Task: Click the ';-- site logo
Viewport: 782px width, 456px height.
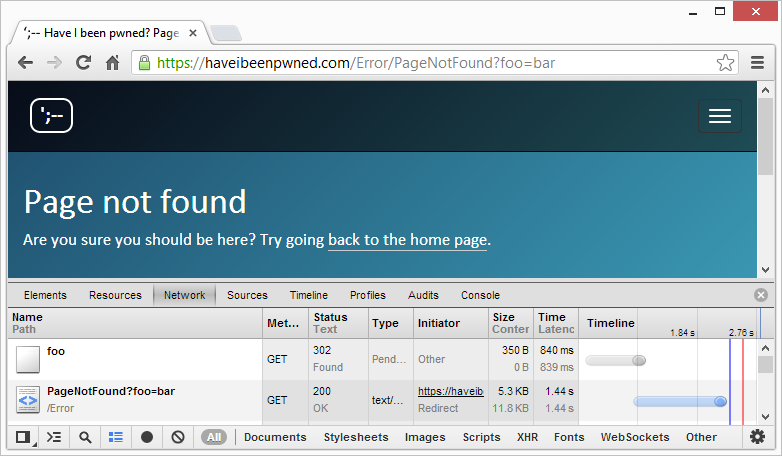Action: click(x=51, y=116)
